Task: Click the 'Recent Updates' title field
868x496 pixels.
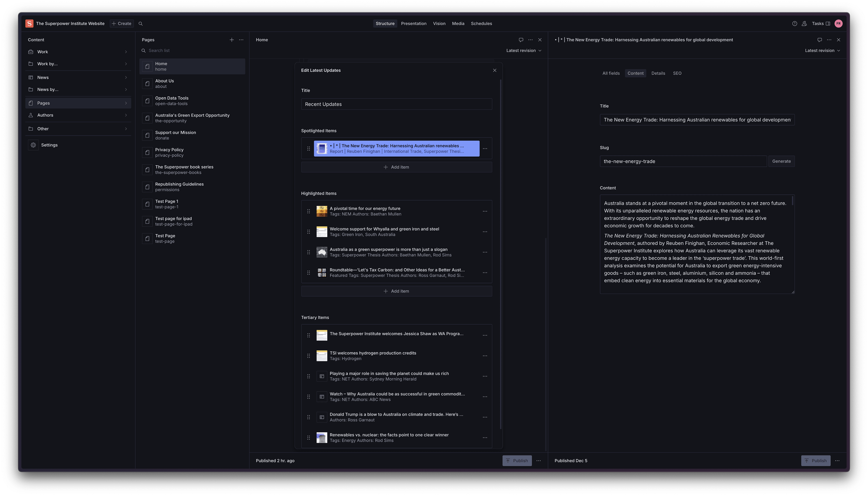Action: click(396, 104)
